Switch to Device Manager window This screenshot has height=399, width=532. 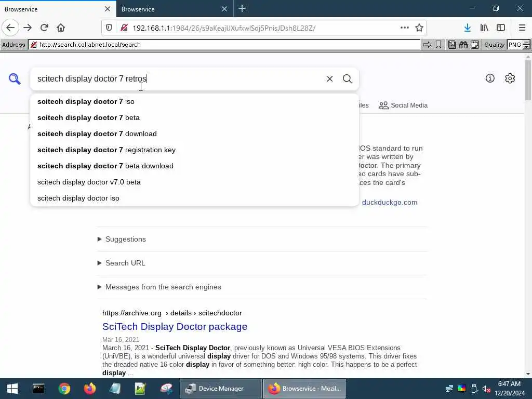220,389
